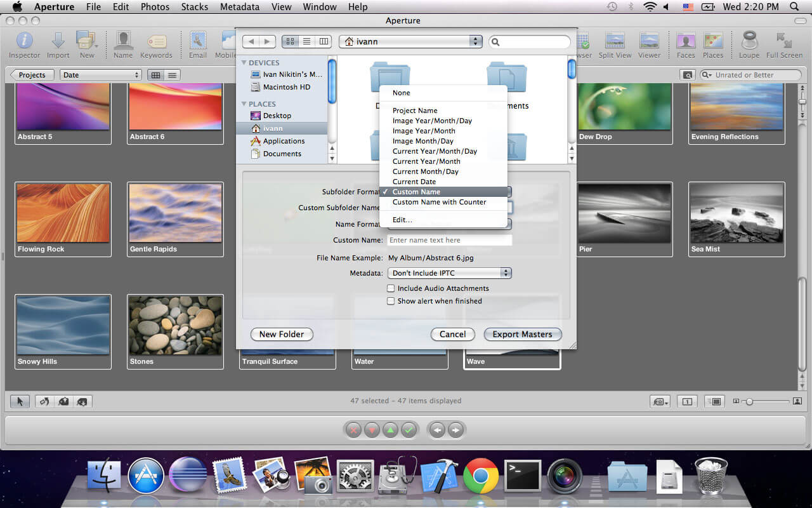Screen dimensions: 812x508
Task: Choose Edit... in subfolder menu
Action: [443, 220]
